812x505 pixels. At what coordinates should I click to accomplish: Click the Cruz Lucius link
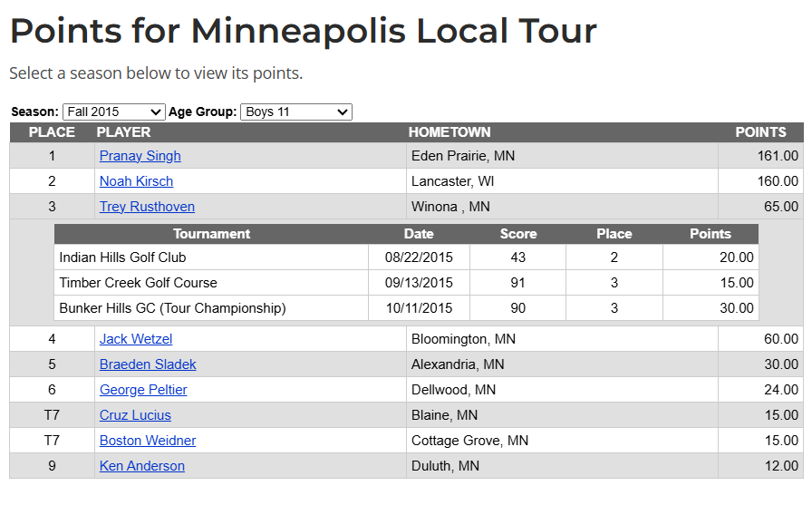135,415
